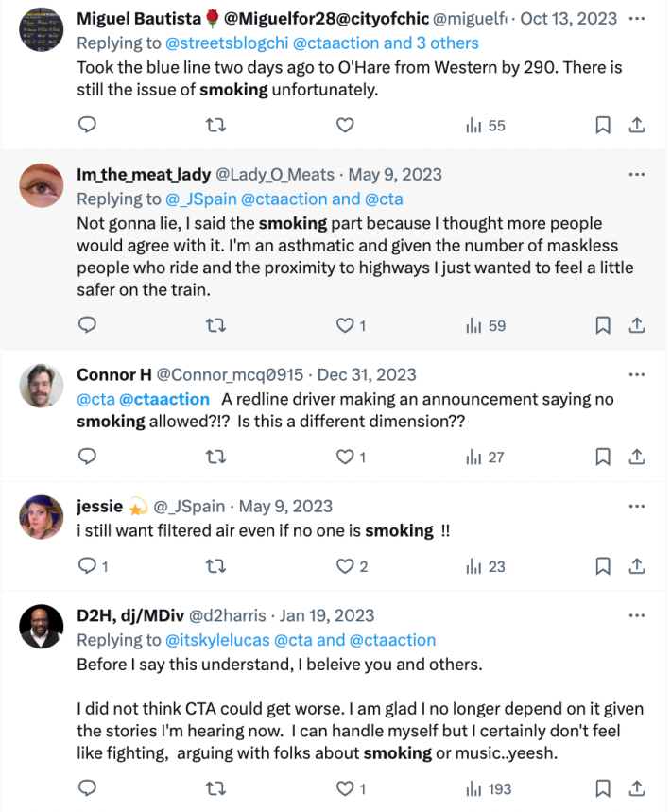Open more options for jessie's tweet
The height and width of the screenshot is (812, 671).
click(x=637, y=506)
